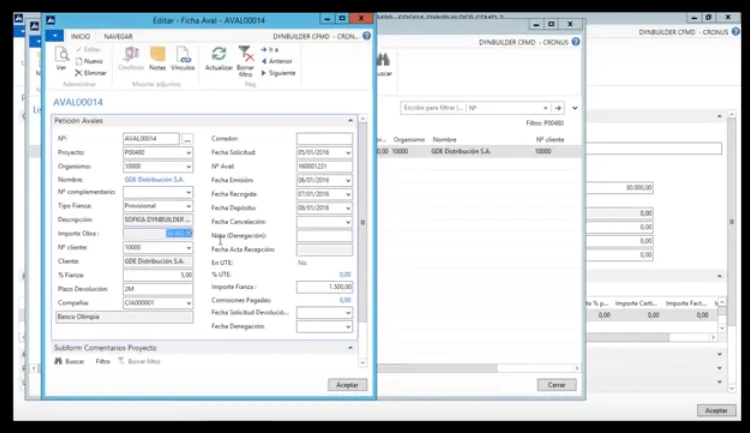Click the Nº field lookup ellipsis button
750x433 pixels.
pos(188,139)
